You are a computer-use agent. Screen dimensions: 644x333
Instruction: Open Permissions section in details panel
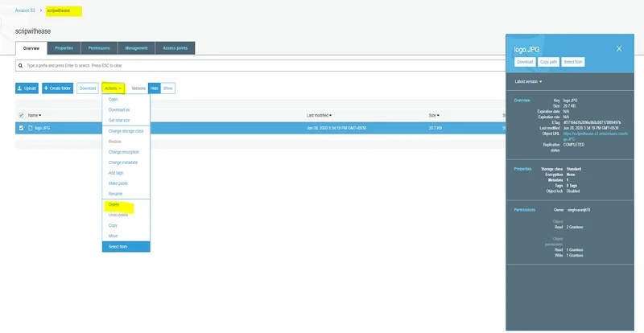point(525,210)
